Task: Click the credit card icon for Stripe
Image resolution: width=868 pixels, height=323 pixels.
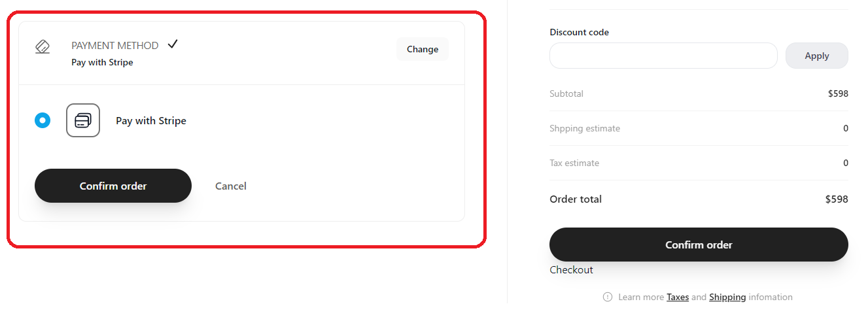Action: click(x=83, y=120)
